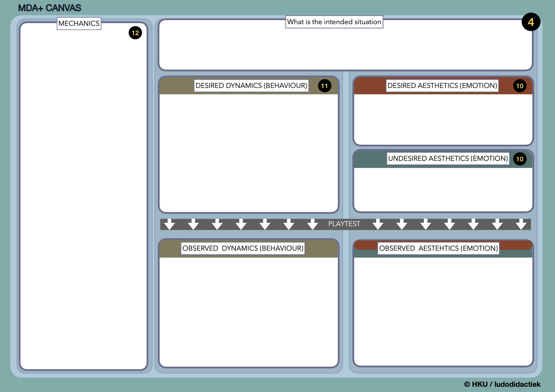Select the MECHANICS label
The image size is (555, 392).
pos(79,23)
